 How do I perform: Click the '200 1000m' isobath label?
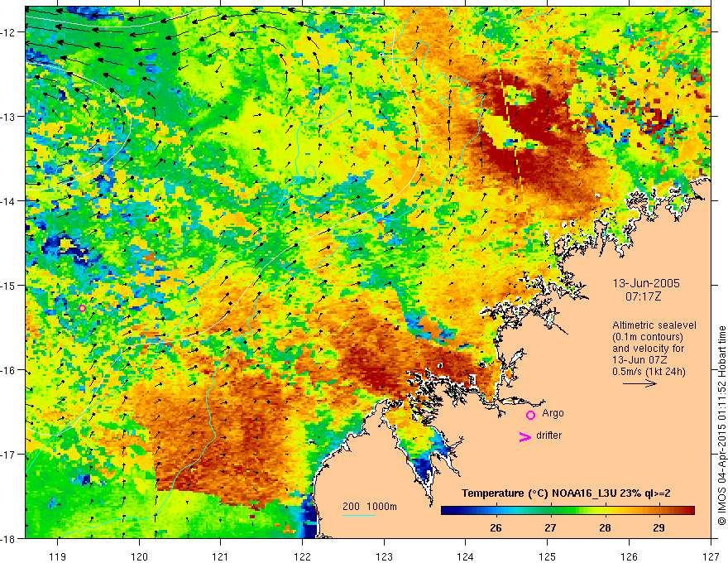click(x=370, y=507)
